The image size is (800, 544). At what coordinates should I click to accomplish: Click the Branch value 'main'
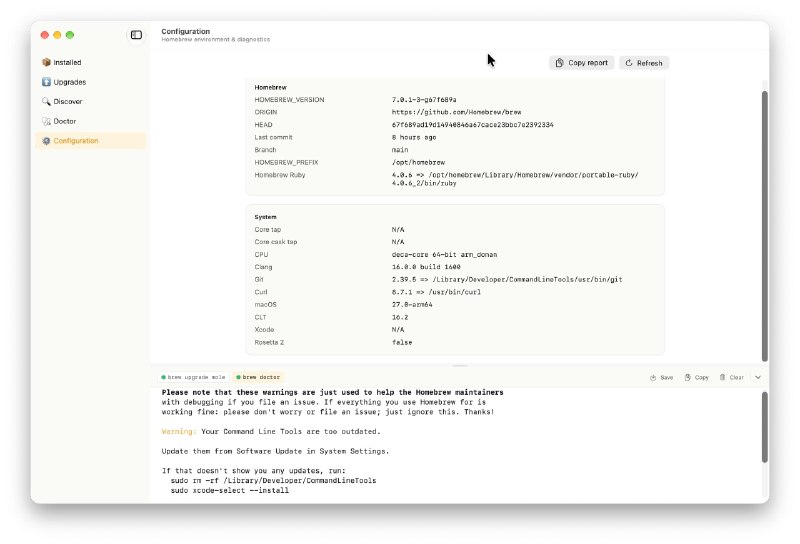point(400,150)
